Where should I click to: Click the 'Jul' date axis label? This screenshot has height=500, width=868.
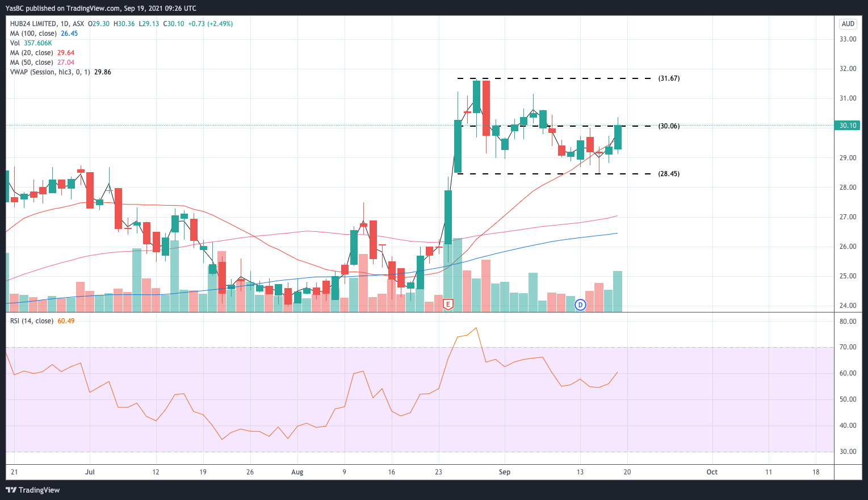tap(89, 472)
